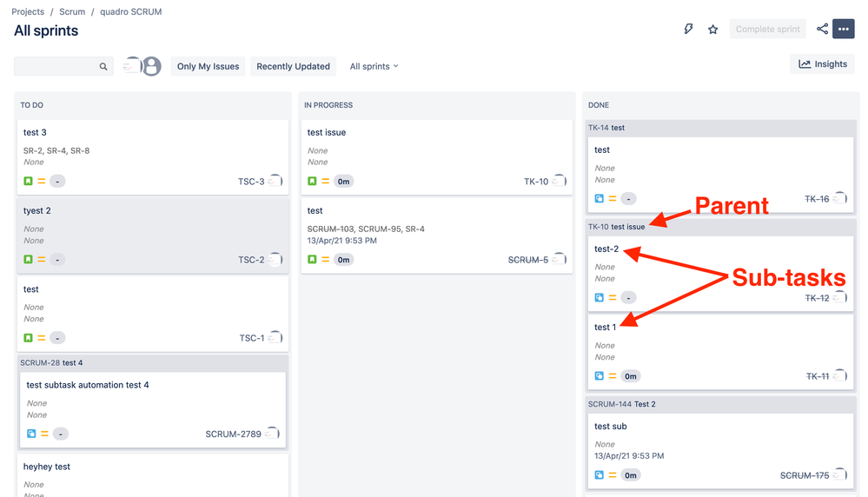Click assignee avatar on SCRUM-5 card
Image resolution: width=868 pixels, height=497 pixels.
click(x=559, y=259)
